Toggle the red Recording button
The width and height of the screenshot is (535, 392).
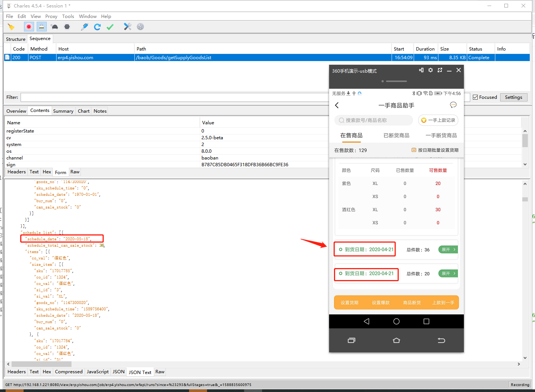(29, 27)
